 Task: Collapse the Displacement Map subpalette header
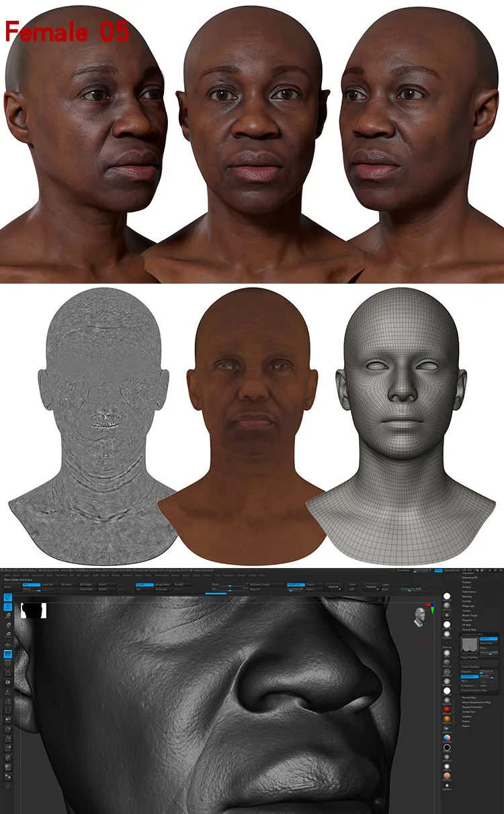tap(472, 634)
